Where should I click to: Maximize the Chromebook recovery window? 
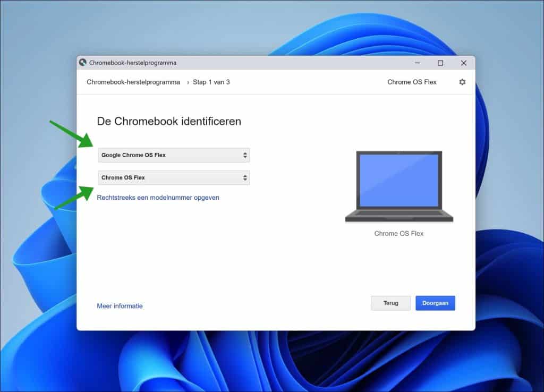point(440,63)
